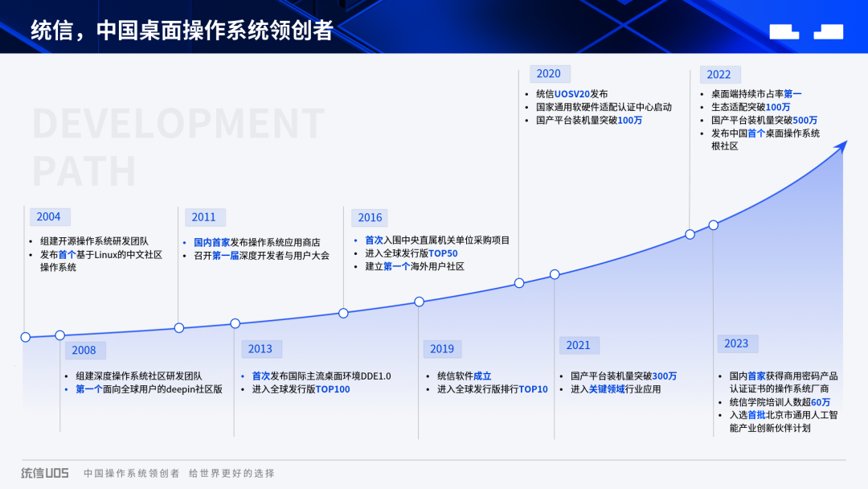This screenshot has width=868, height=489.
Task: Click the 2008 year label
Action: coord(85,351)
